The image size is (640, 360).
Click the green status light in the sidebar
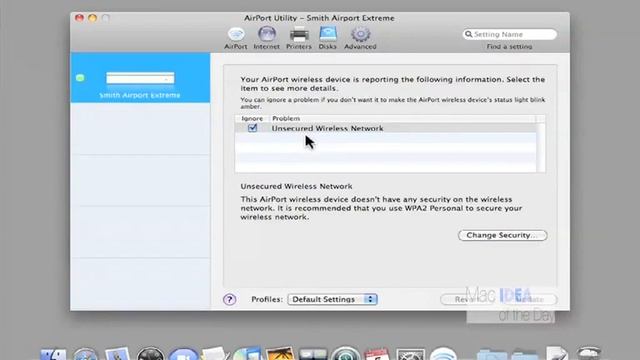click(x=80, y=78)
